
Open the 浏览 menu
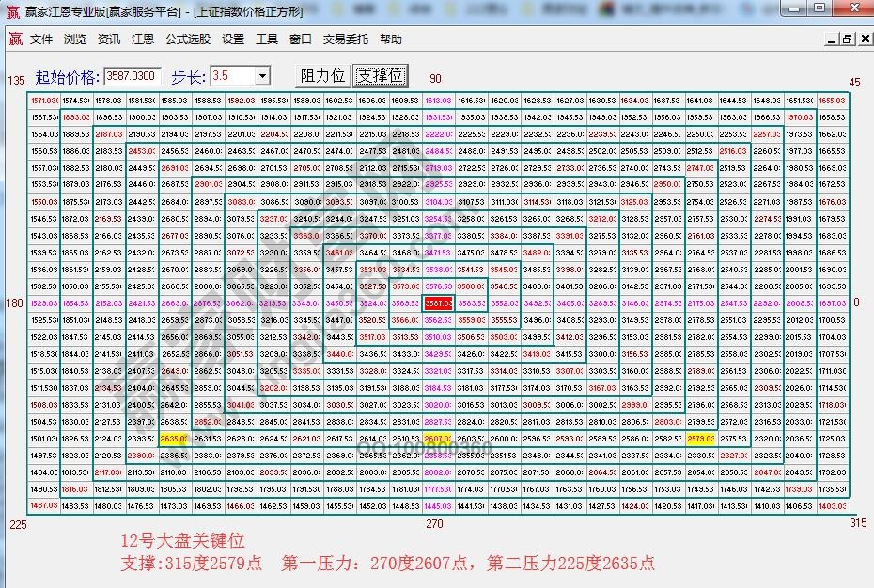[x=76, y=39]
